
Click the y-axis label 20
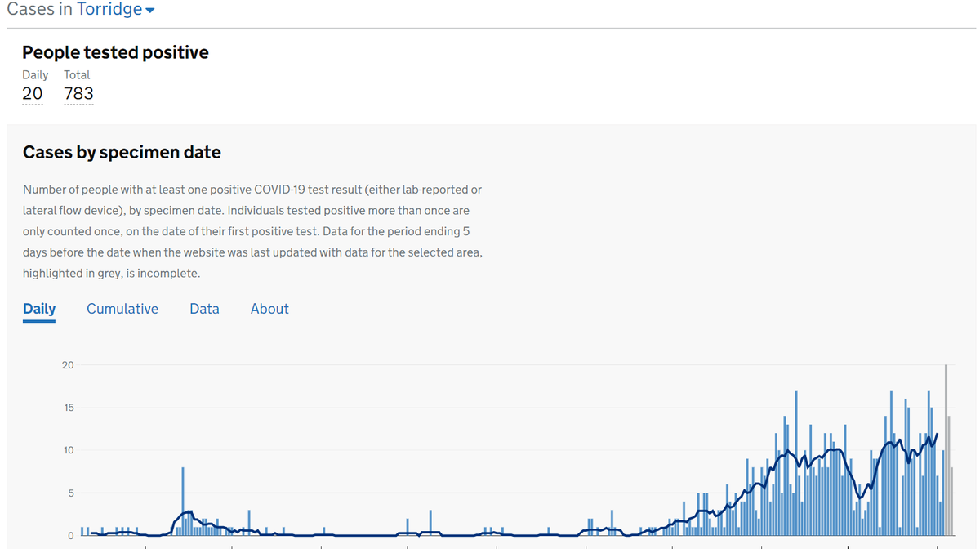click(68, 365)
